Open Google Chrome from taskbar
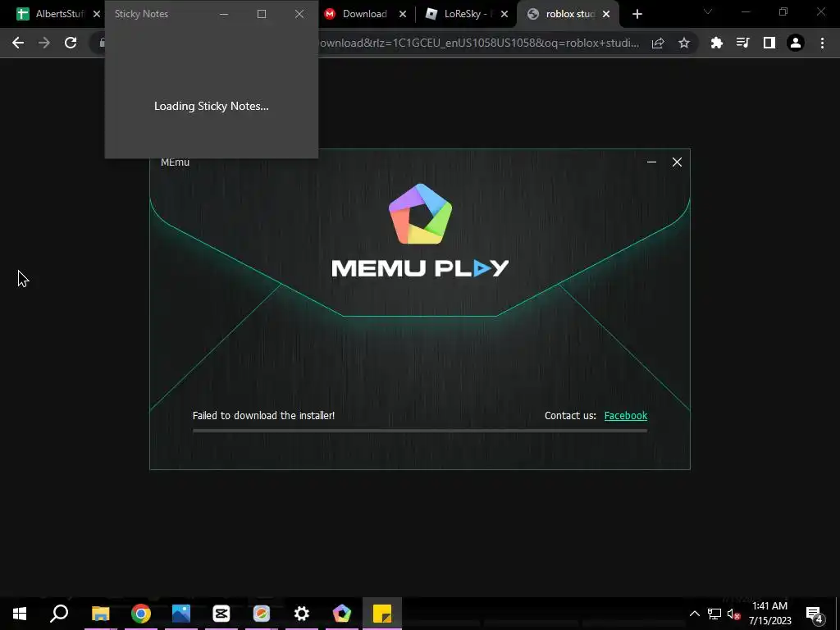 coord(141,614)
